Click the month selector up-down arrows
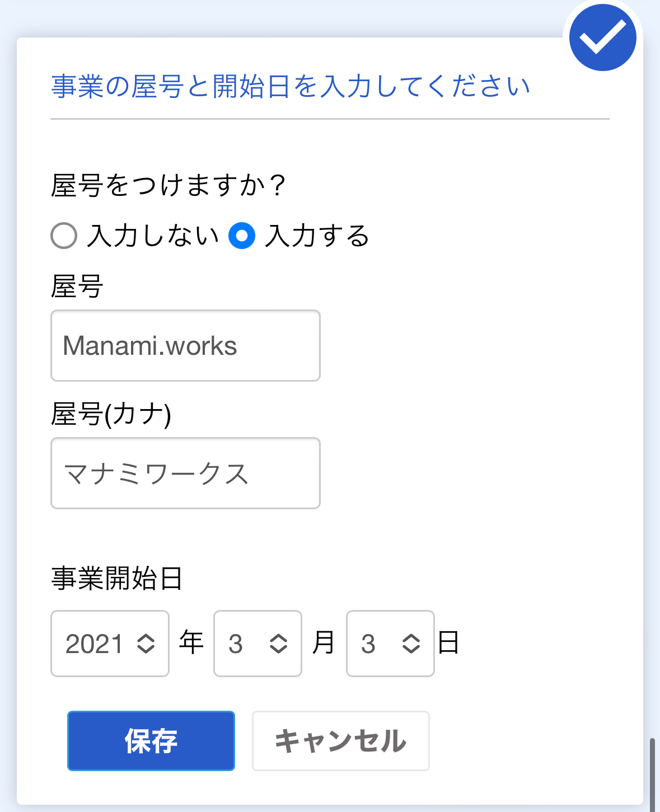The height and width of the screenshot is (812, 660). click(x=279, y=644)
